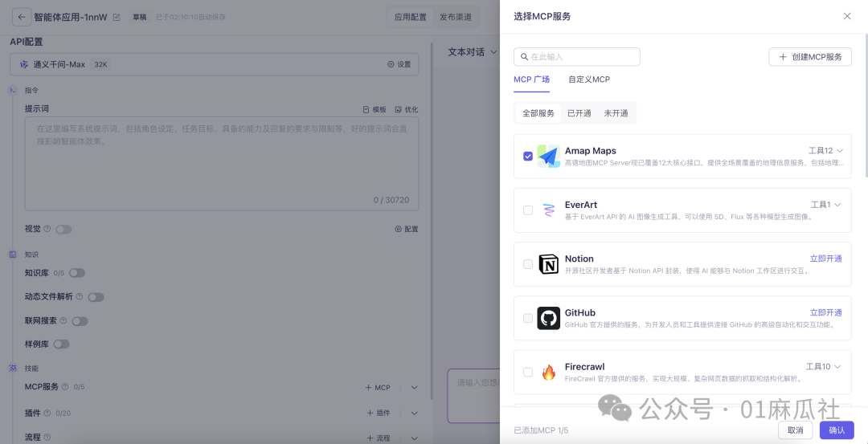This screenshot has width=868, height=444.
Task: Check the Firecrawl checkbox
Action: click(x=528, y=372)
